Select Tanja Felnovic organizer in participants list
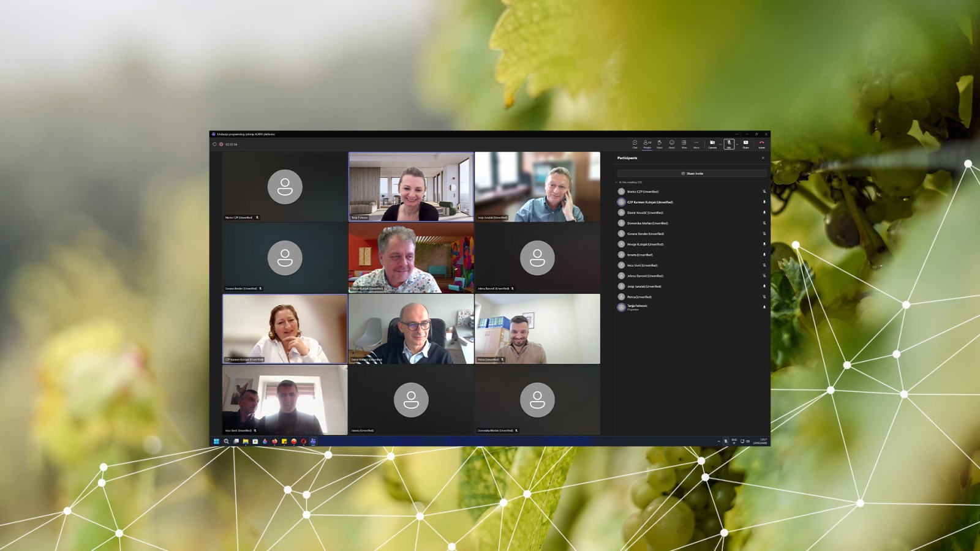The width and height of the screenshot is (980, 551). click(x=637, y=307)
